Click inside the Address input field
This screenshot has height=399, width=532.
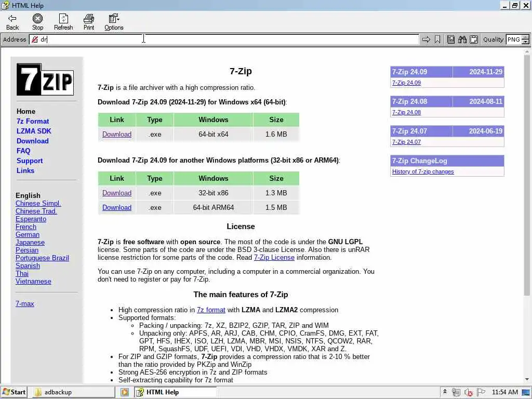[x=224, y=39]
